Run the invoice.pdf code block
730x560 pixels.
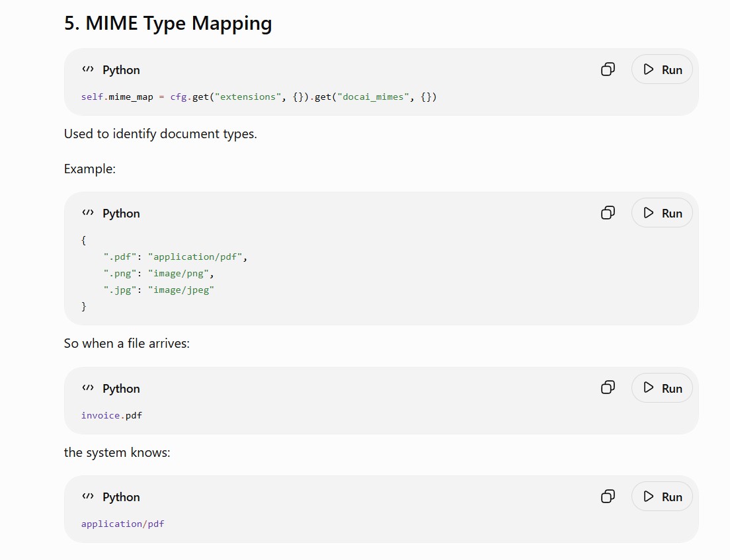[662, 387]
